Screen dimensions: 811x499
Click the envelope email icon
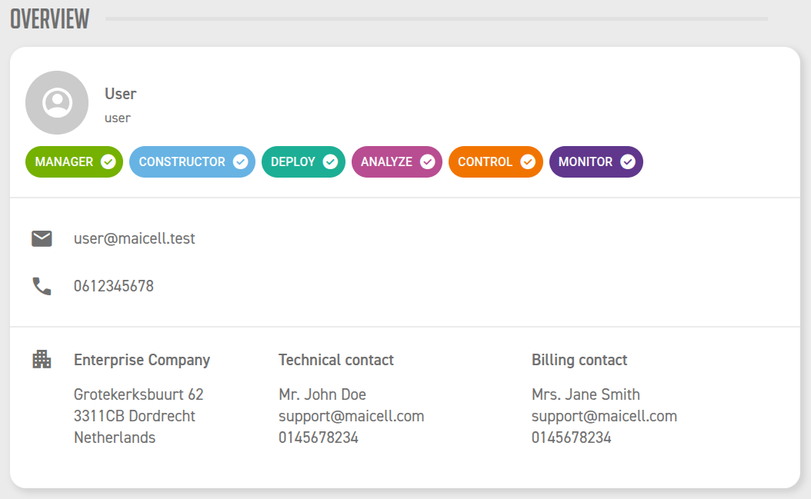click(42, 238)
